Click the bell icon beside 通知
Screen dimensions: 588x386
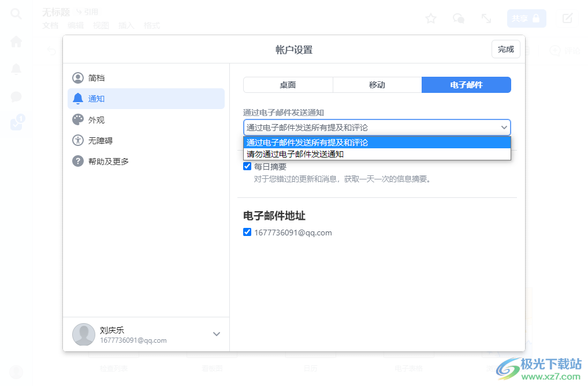[x=77, y=99]
